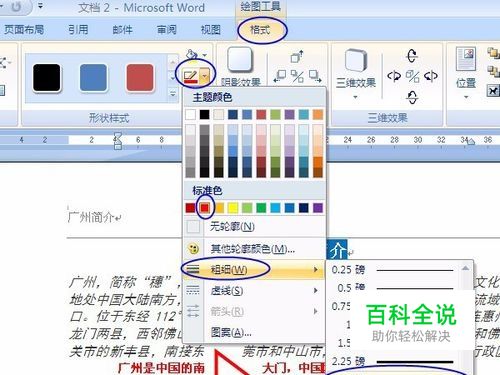Select the 0.25 磅 line weight
The width and height of the screenshot is (500, 375).
click(x=394, y=270)
